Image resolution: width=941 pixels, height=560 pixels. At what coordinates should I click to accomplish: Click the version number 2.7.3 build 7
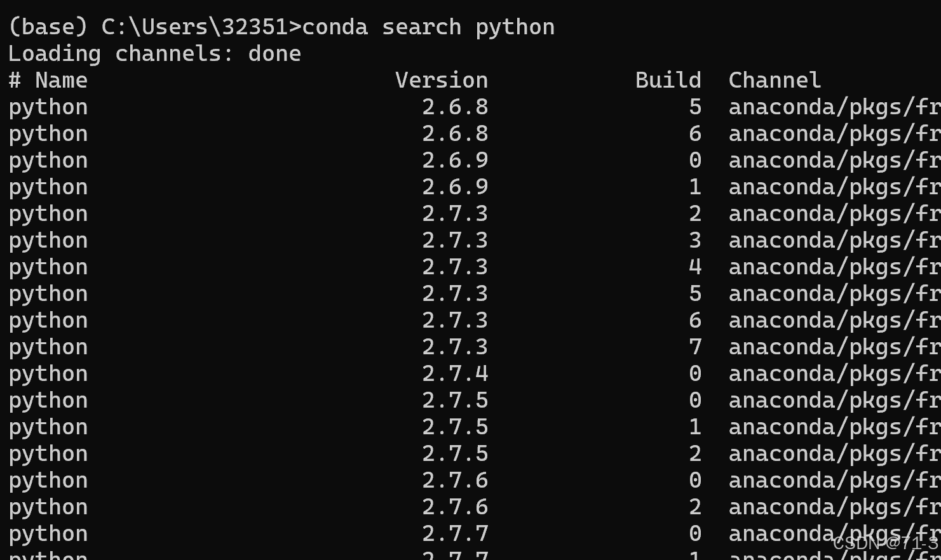click(x=455, y=346)
